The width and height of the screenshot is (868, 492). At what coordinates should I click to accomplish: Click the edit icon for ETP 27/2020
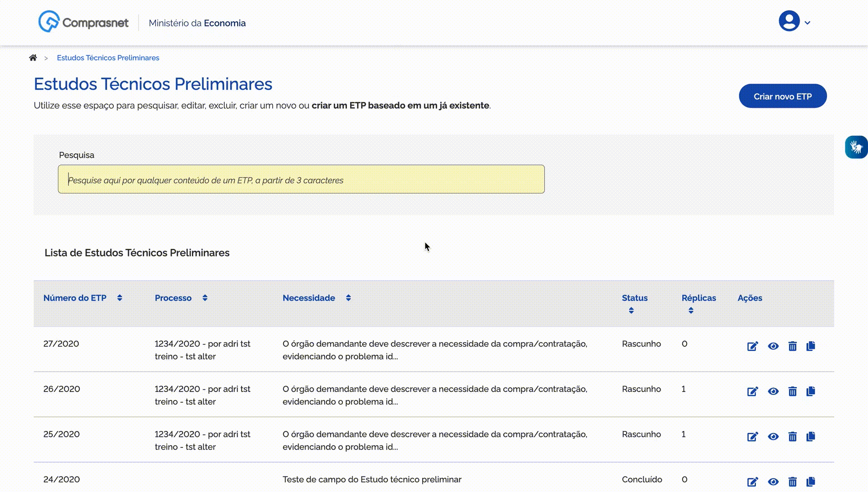pos(752,346)
